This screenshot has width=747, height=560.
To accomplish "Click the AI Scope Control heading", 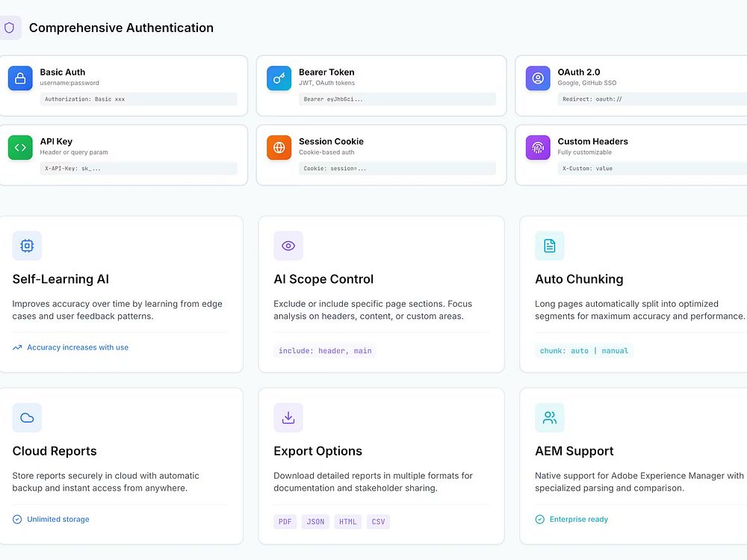I will point(323,279).
